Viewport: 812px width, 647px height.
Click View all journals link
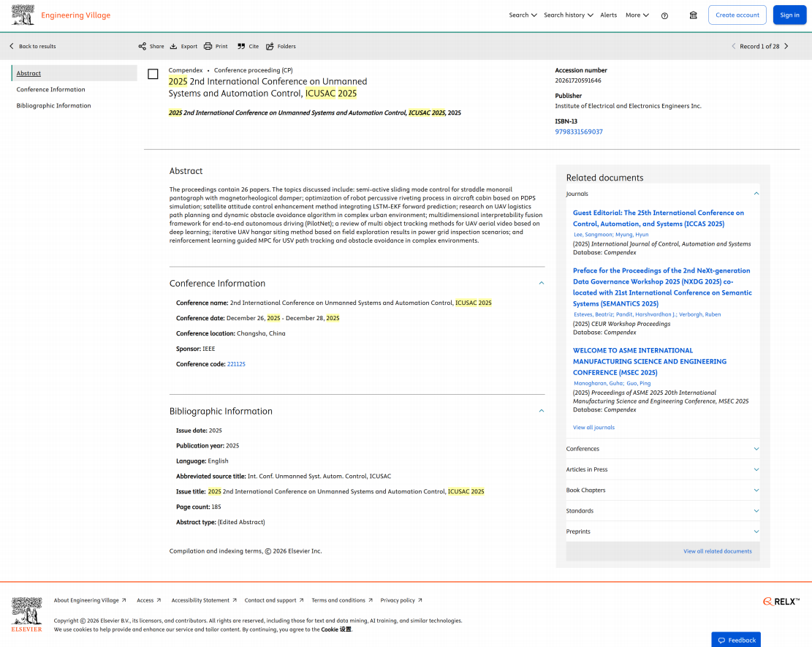coord(593,428)
